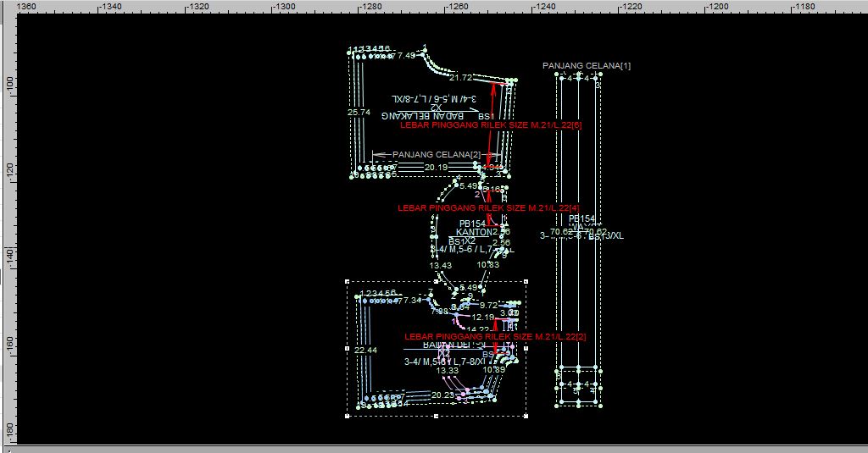Select the 12.19 dimension on front piece

pos(482,318)
